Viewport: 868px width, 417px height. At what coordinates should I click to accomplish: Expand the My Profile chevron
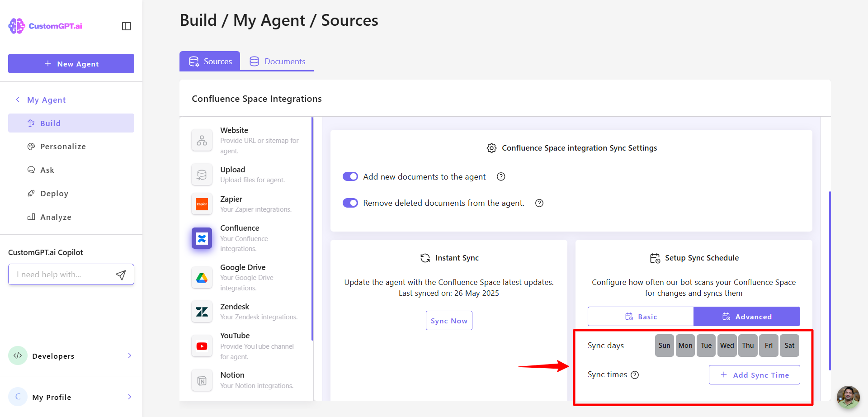click(130, 397)
